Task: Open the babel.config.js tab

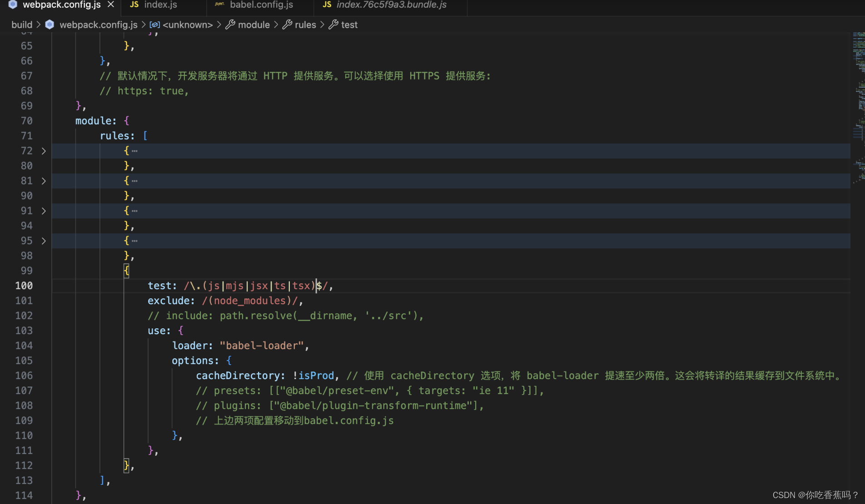Action: [x=260, y=5]
